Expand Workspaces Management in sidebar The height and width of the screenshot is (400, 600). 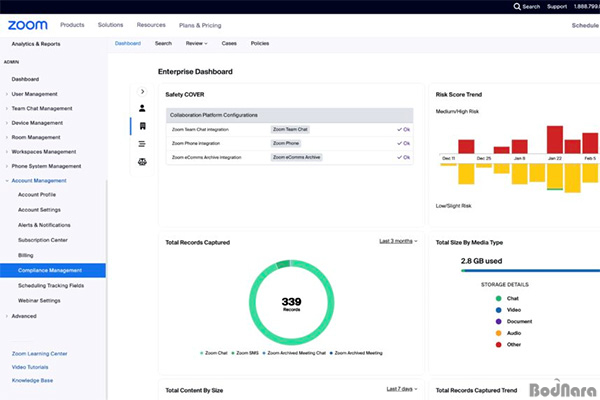coord(7,152)
